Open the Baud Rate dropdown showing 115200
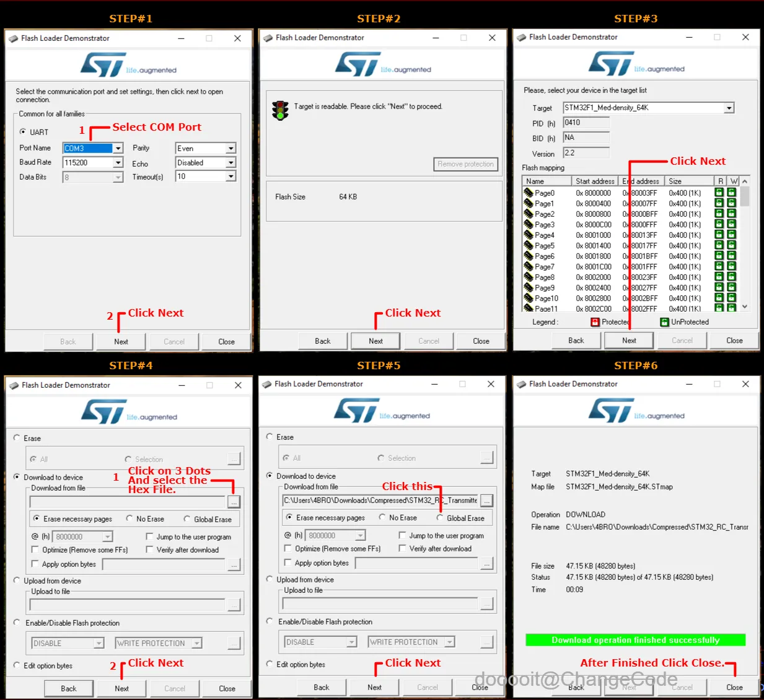764x700 pixels. point(118,162)
